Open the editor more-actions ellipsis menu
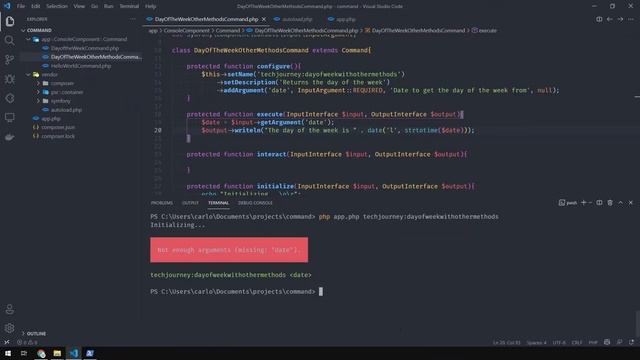The image size is (640, 360). click(631, 19)
